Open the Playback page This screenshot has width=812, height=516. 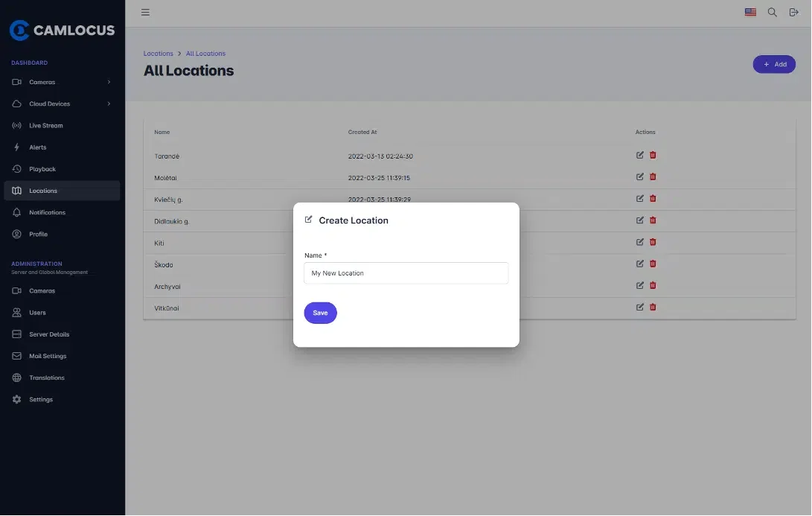click(x=62, y=169)
